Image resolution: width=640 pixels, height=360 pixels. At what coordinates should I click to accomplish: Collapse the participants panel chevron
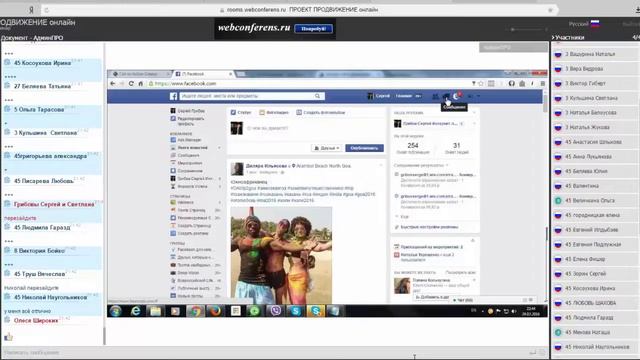pyautogui.click(x=553, y=38)
